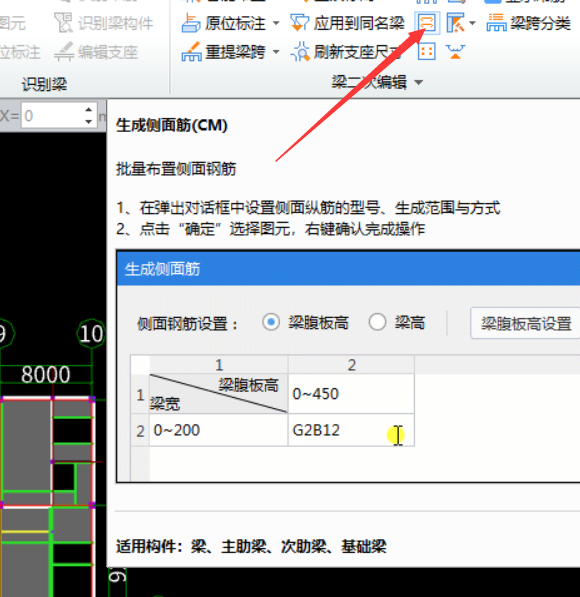This screenshot has height=597, width=580.
Task: Click the 识别梁 group label
Action: pos(44,84)
